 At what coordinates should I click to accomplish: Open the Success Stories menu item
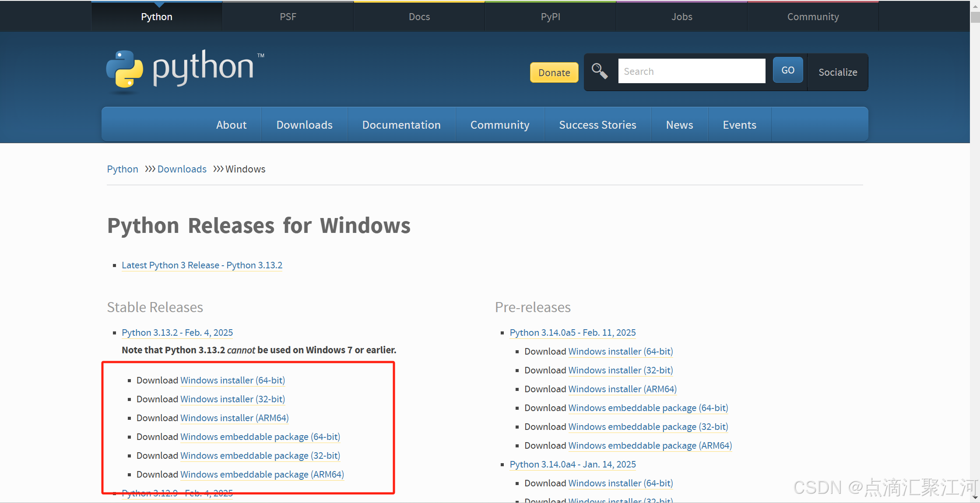coord(597,125)
